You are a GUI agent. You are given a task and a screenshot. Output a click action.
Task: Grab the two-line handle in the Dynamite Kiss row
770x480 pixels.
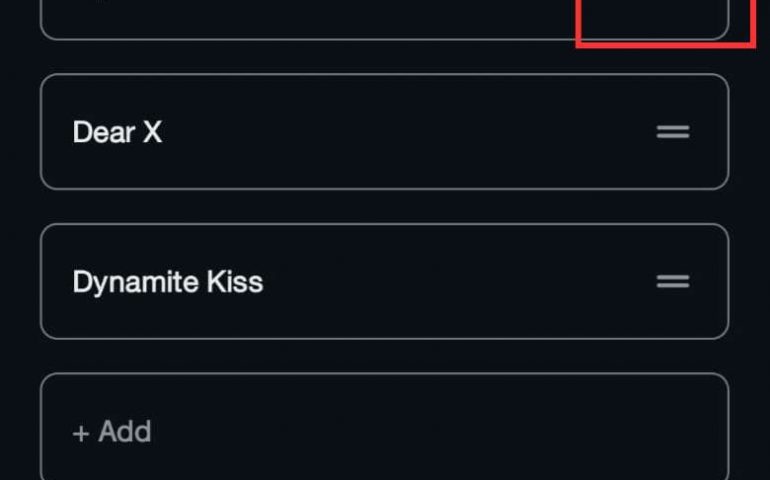pos(673,282)
